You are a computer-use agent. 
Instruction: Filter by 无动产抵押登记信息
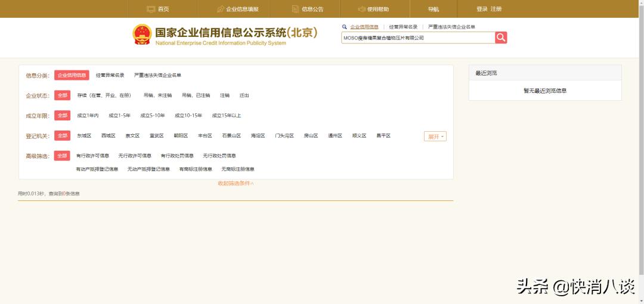point(148,169)
